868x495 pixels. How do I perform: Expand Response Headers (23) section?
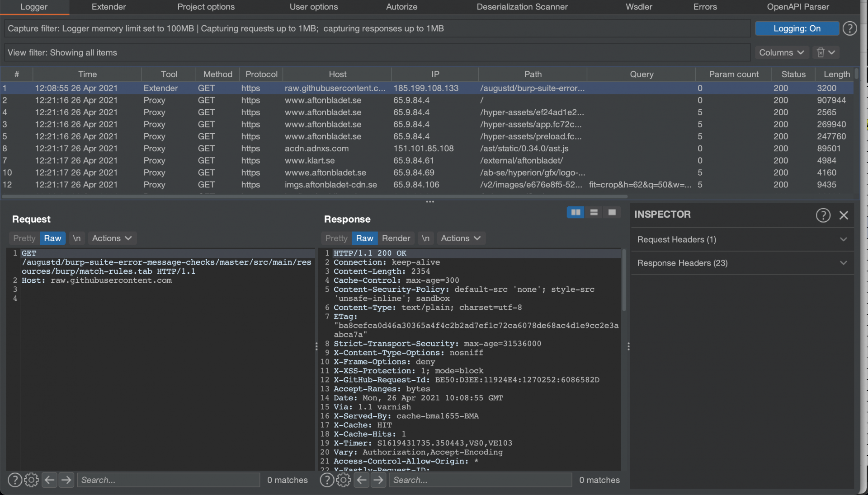click(x=742, y=263)
